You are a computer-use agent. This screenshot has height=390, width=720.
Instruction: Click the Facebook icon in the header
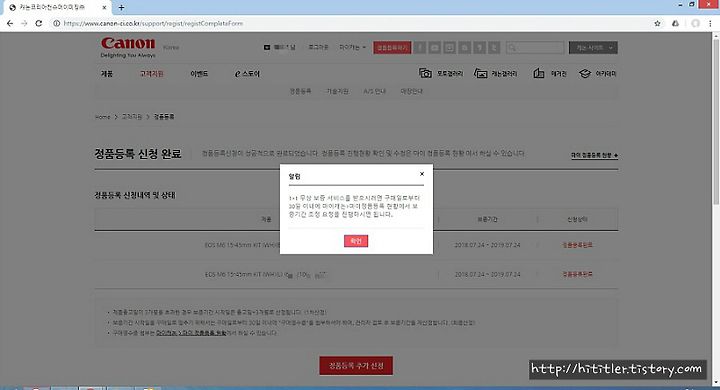(x=420, y=47)
